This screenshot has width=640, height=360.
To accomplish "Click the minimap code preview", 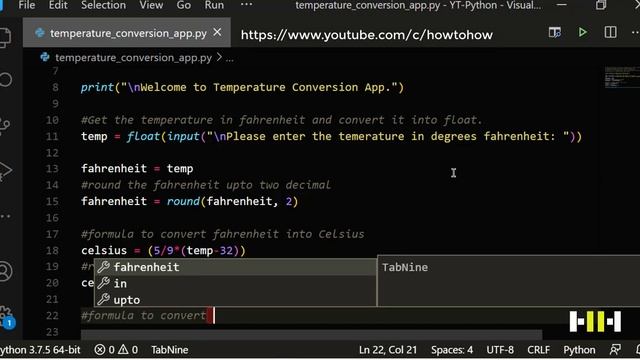I will coord(621,77).
